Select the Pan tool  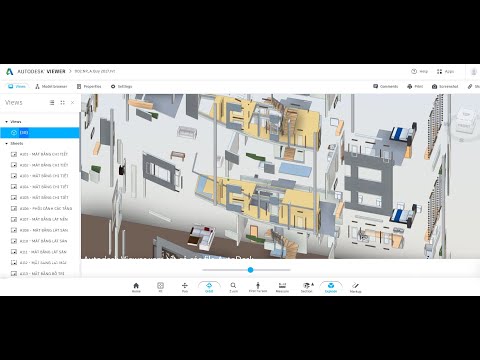tap(185, 287)
